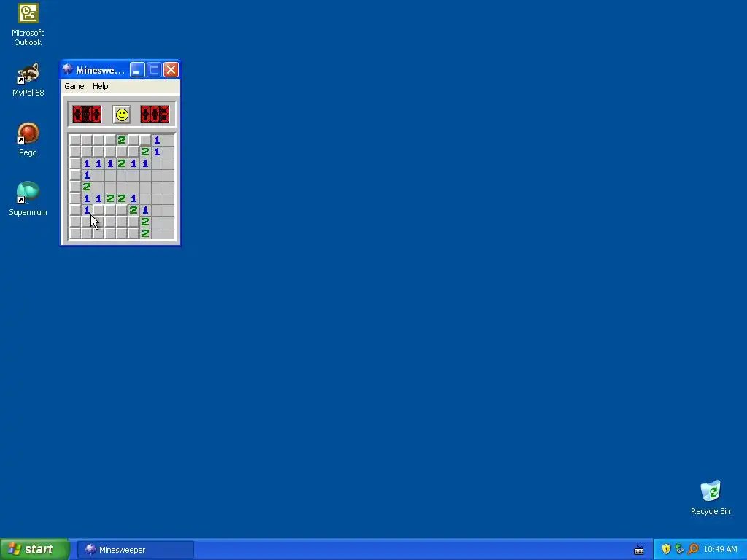Click the timer display showing 003
This screenshot has width=747, height=560.
(x=155, y=114)
